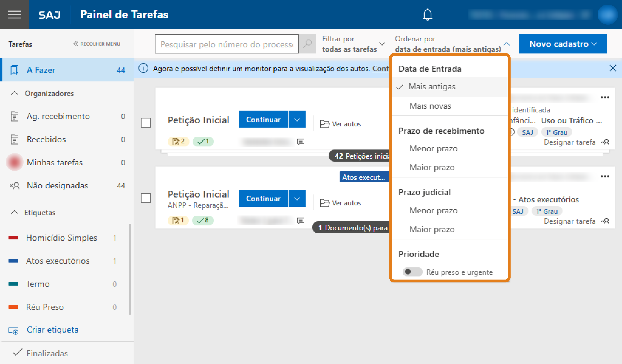
Task: Choose Maior prazo under Prazo judicial
Action: tap(432, 229)
